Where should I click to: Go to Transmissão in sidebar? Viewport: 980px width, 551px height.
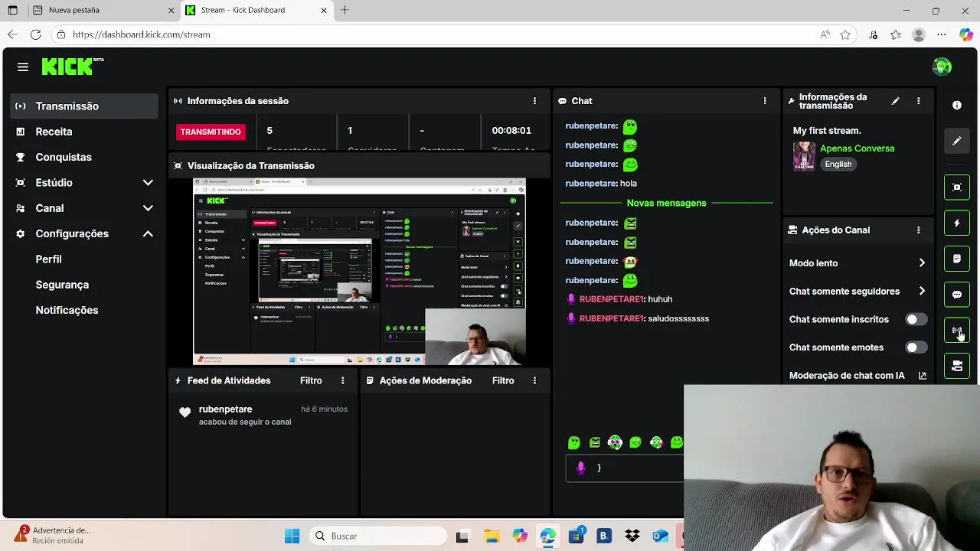[84, 106]
